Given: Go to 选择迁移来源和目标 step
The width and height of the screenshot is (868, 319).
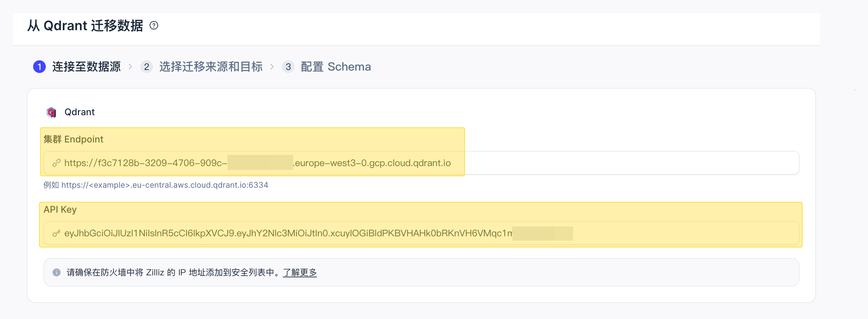Looking at the screenshot, I should pos(211,67).
